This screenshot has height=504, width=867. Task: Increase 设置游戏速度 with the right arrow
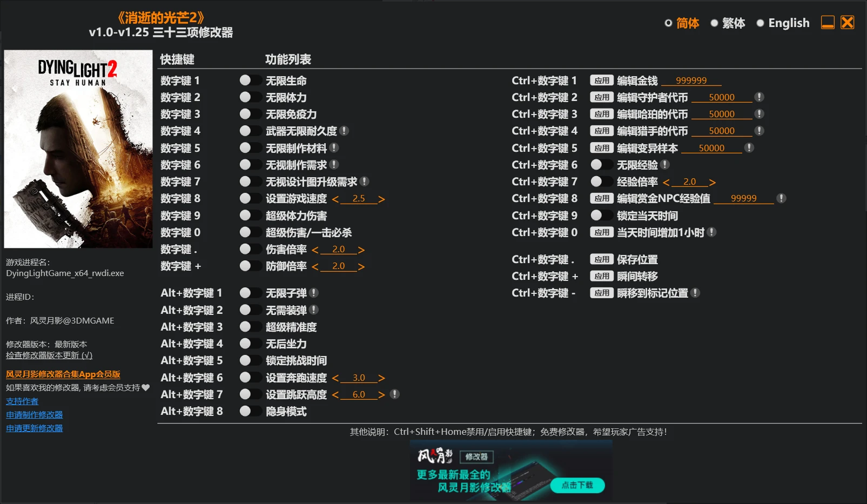pos(380,198)
